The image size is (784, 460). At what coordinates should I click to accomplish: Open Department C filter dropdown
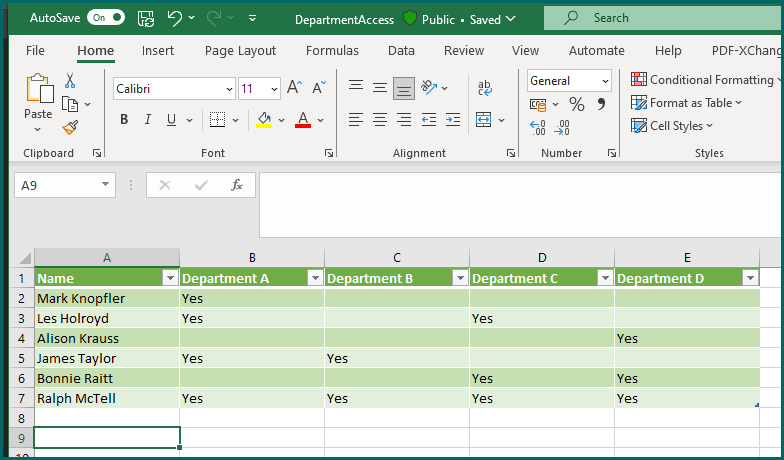coord(606,278)
